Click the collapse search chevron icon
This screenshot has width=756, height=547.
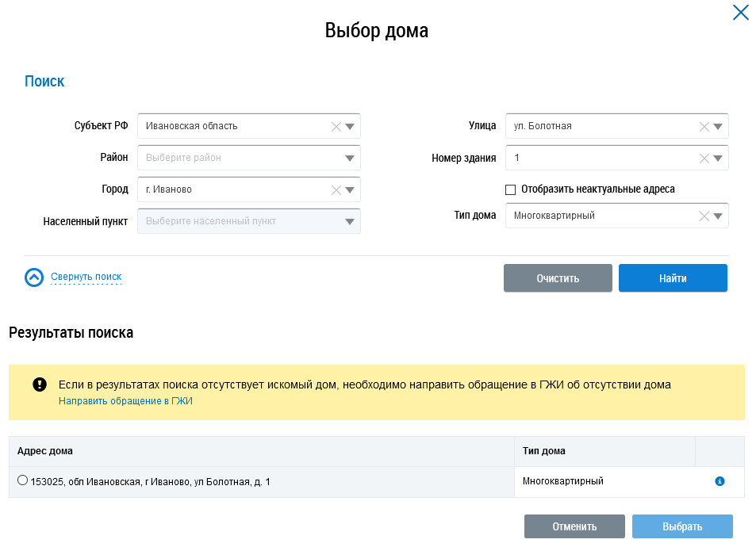point(34,277)
